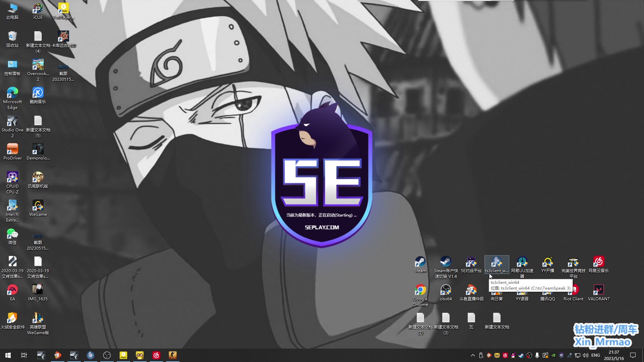This screenshot has height=362, width=644.
Task: Expand the hidden system tray icons chevron
Action: (x=473, y=355)
